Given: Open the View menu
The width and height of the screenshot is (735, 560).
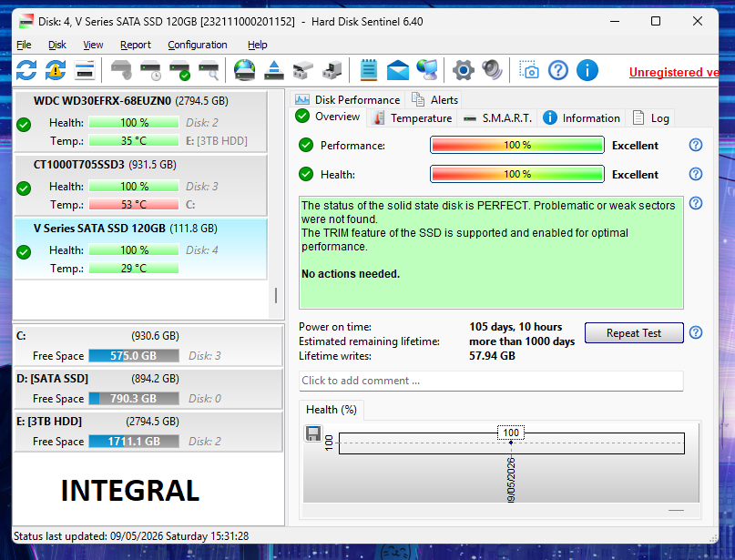Looking at the screenshot, I should click(x=93, y=45).
